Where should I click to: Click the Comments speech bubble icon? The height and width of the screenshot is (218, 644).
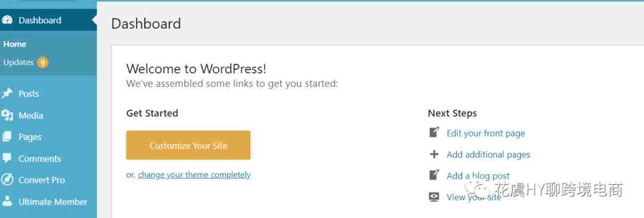point(7,158)
